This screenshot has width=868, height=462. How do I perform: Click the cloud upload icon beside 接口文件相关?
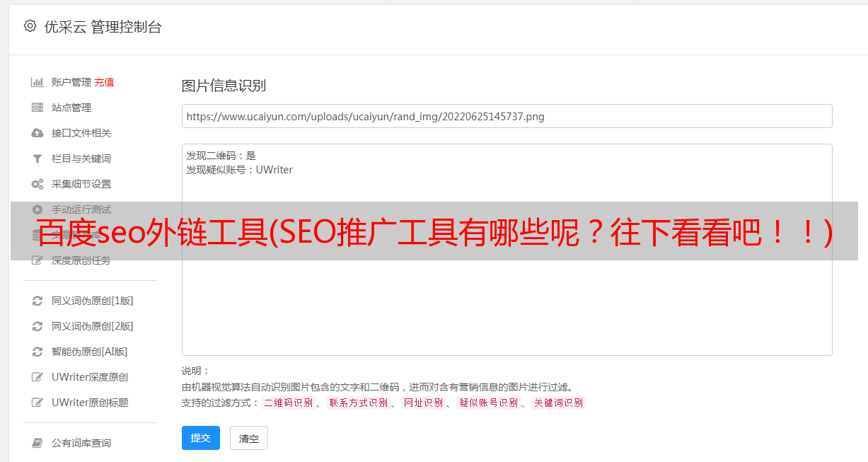pos(37,133)
